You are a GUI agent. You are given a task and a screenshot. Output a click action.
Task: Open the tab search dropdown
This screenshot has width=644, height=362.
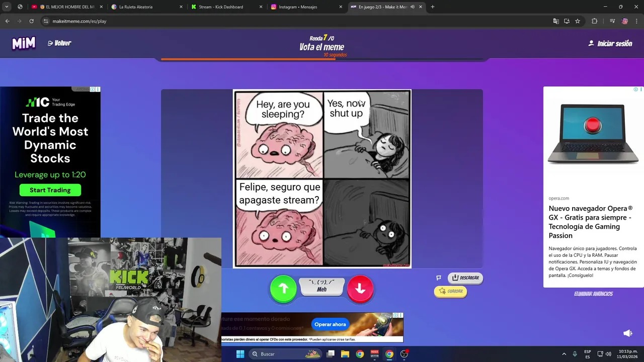pyautogui.click(x=7, y=7)
